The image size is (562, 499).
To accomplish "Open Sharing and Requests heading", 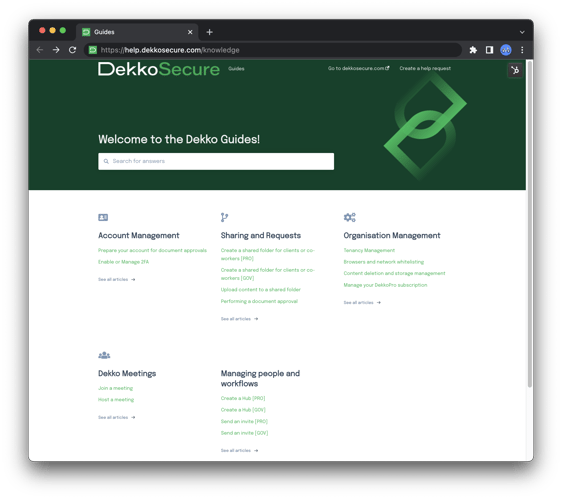I will (x=261, y=236).
